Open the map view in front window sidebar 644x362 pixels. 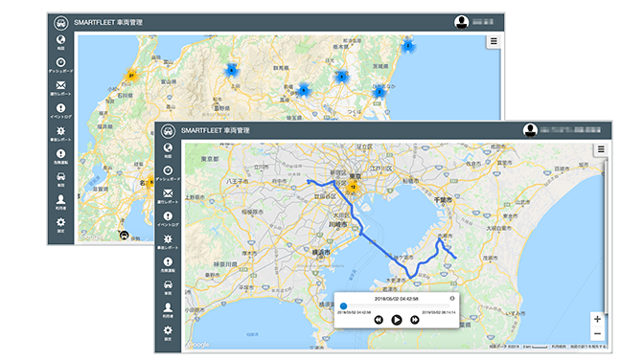168,148
